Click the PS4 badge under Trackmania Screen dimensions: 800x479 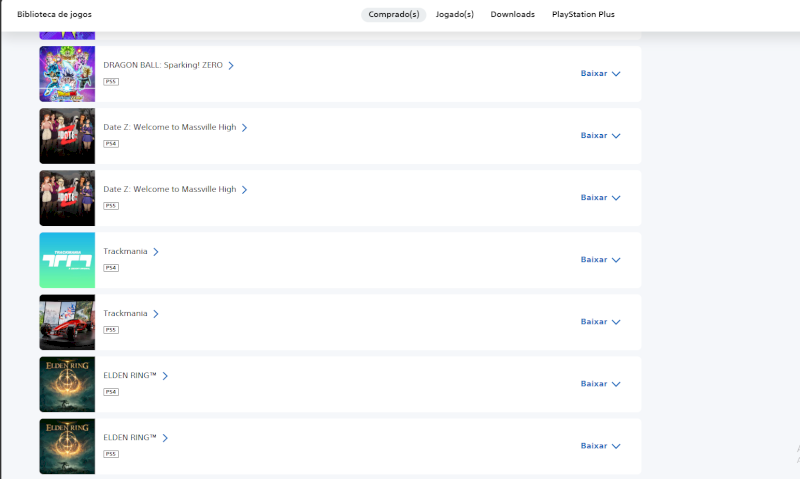pyautogui.click(x=111, y=268)
